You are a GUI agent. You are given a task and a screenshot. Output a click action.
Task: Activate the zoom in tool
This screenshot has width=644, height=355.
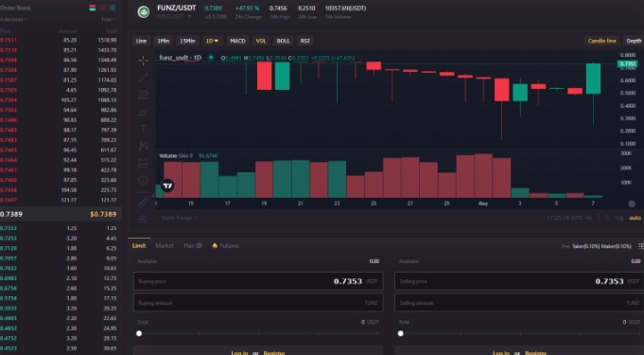tap(143, 219)
